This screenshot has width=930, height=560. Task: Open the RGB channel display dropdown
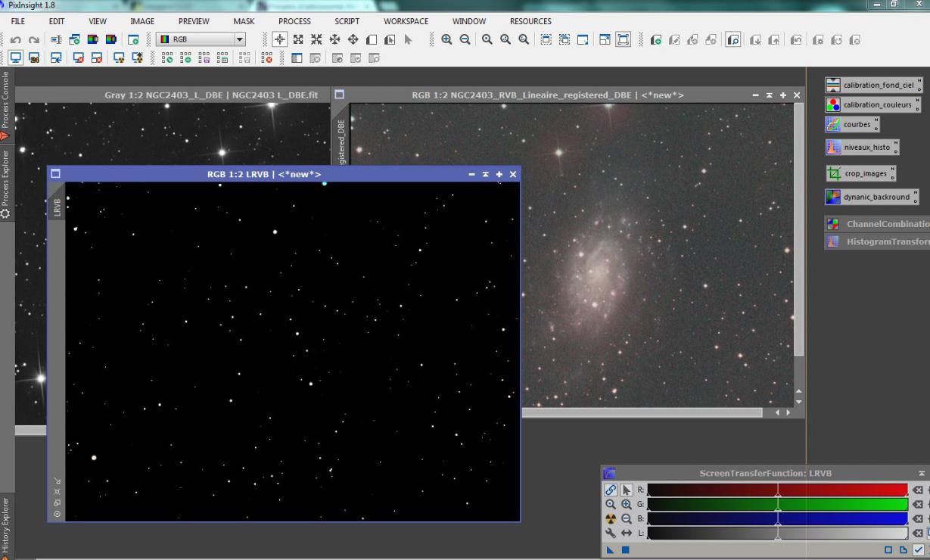coord(239,39)
